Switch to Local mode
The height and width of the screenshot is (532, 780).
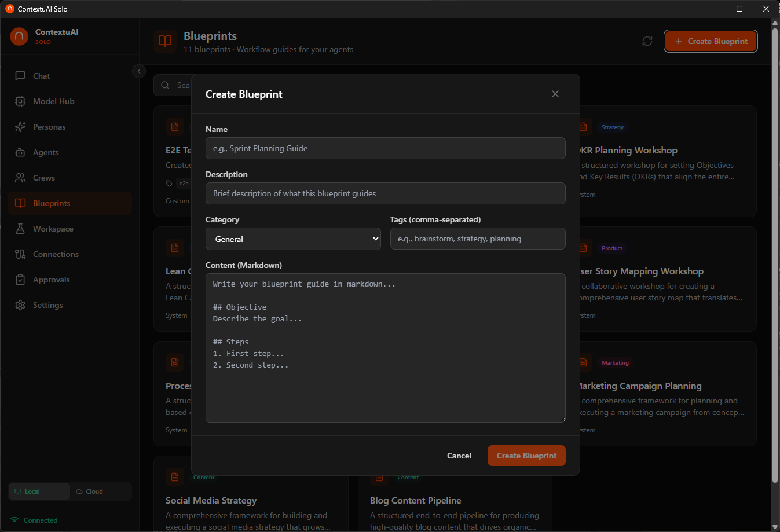(39, 491)
